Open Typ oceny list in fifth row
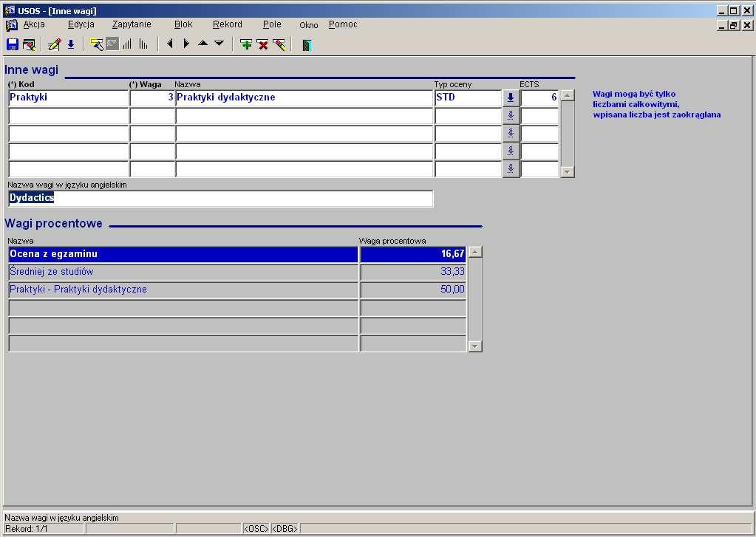The image size is (756, 537). pos(511,169)
